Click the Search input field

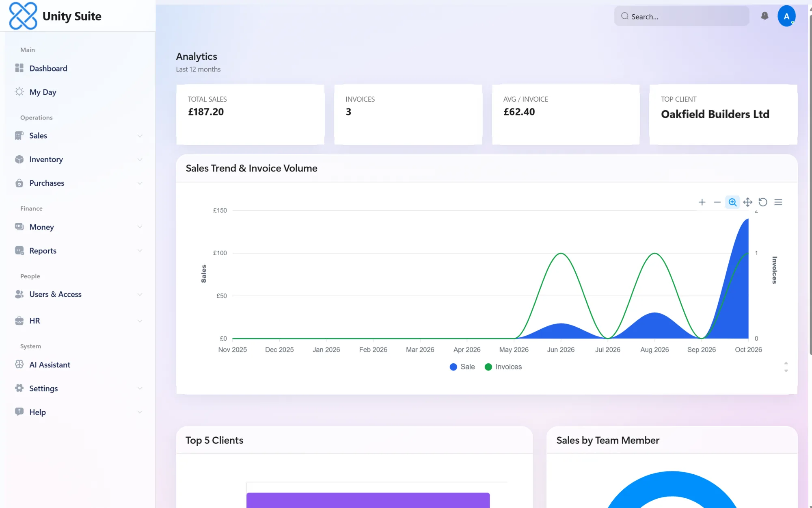tap(682, 16)
